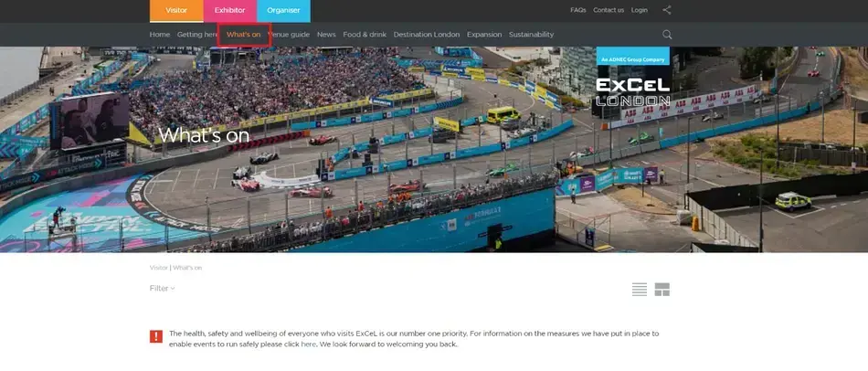Select the orange Visitor tab
868x371 pixels.
(176, 11)
